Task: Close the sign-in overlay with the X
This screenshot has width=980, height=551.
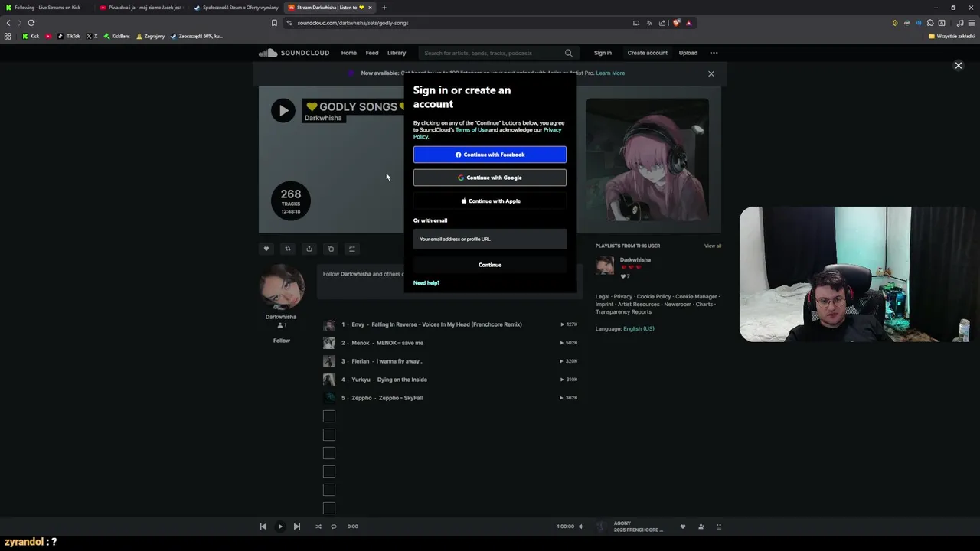Action: point(958,65)
